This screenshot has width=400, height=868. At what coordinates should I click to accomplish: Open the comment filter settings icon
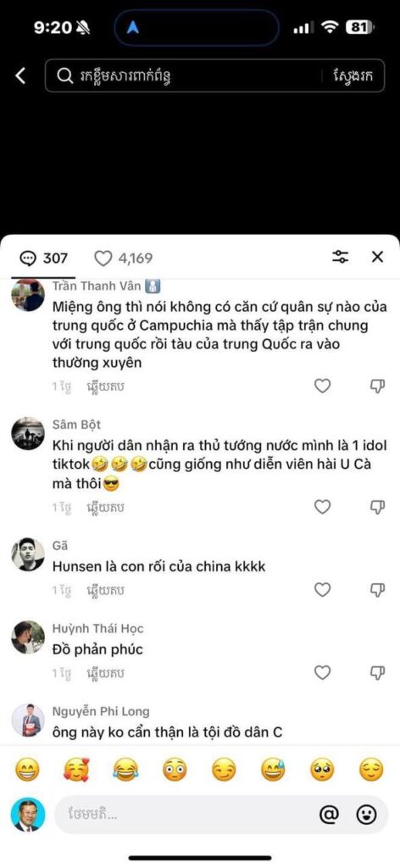[340, 257]
